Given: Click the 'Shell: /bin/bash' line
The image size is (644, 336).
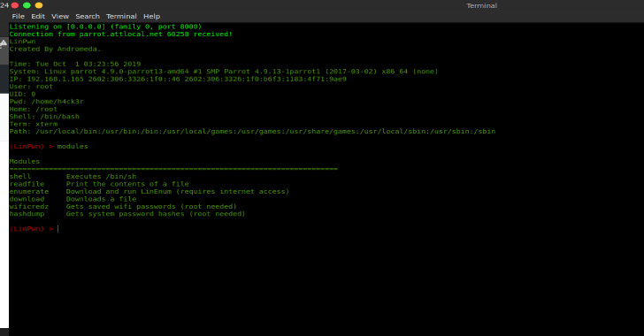Looking at the screenshot, I should click(x=44, y=117).
